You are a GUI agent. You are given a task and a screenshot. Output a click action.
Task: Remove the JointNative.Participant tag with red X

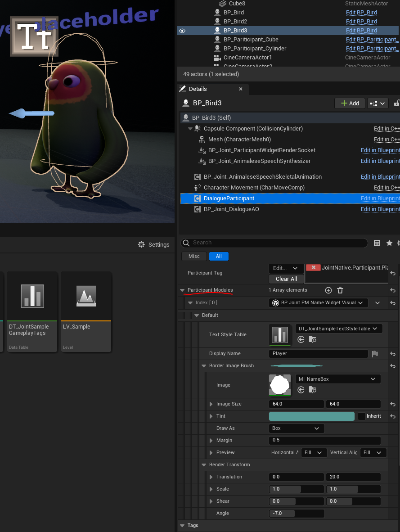point(313,267)
